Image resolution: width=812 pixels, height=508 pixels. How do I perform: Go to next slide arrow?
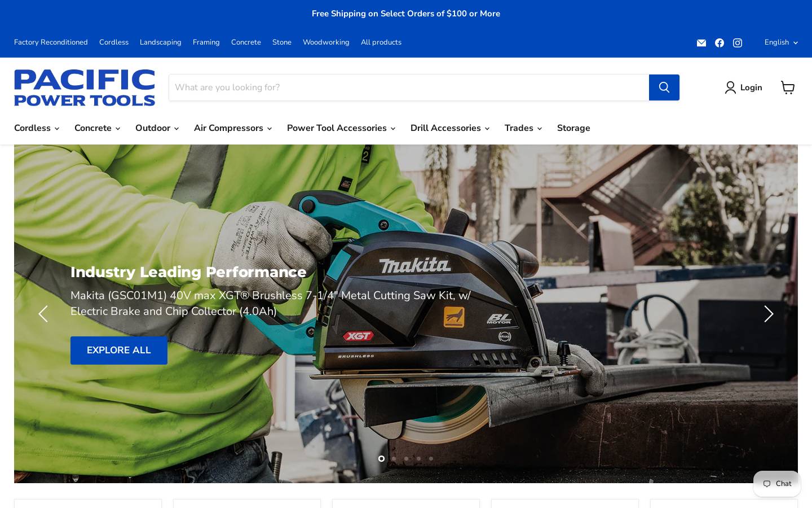click(769, 314)
